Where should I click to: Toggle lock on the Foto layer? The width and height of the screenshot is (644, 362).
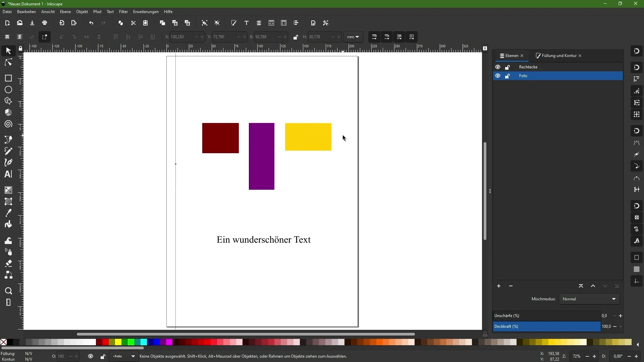pos(507,76)
